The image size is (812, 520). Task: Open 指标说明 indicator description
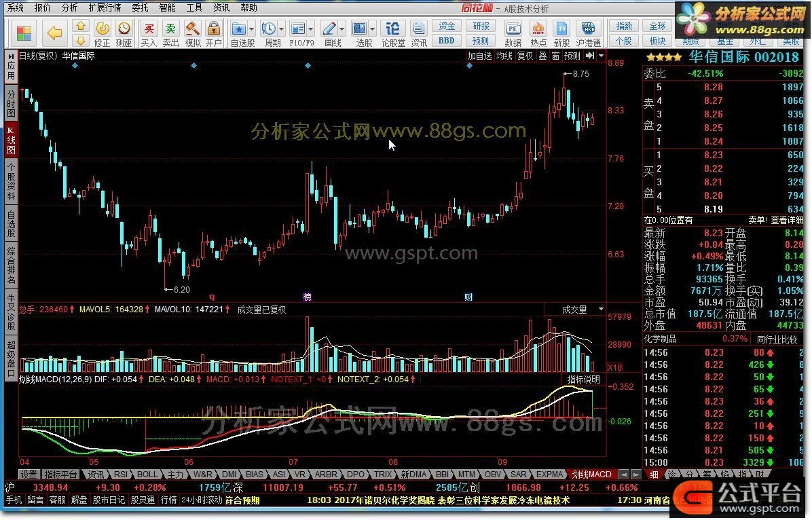[x=584, y=379]
